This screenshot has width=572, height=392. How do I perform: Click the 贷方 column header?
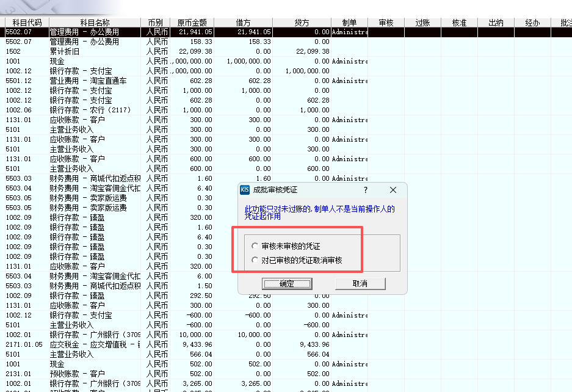click(x=302, y=23)
